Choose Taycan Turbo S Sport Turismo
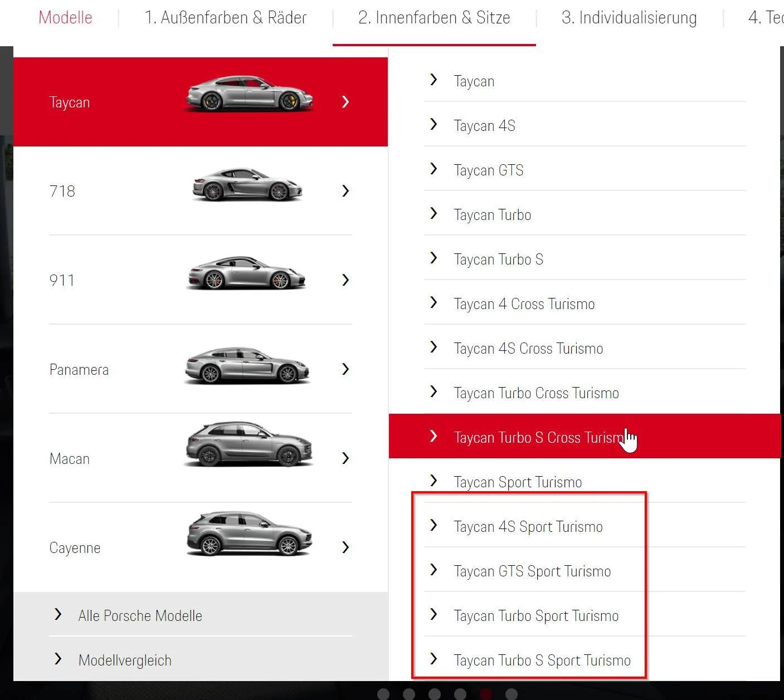784x700 pixels. pos(585,660)
